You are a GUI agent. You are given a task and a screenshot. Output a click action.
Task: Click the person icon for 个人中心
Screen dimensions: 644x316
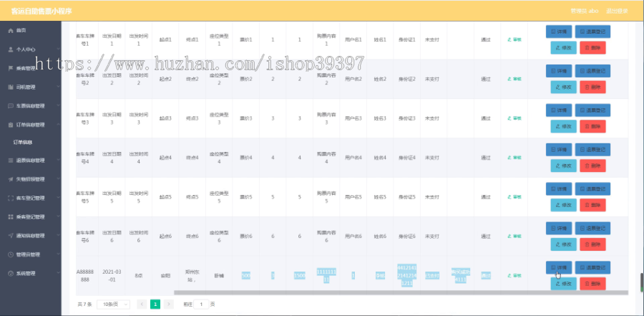click(11, 49)
